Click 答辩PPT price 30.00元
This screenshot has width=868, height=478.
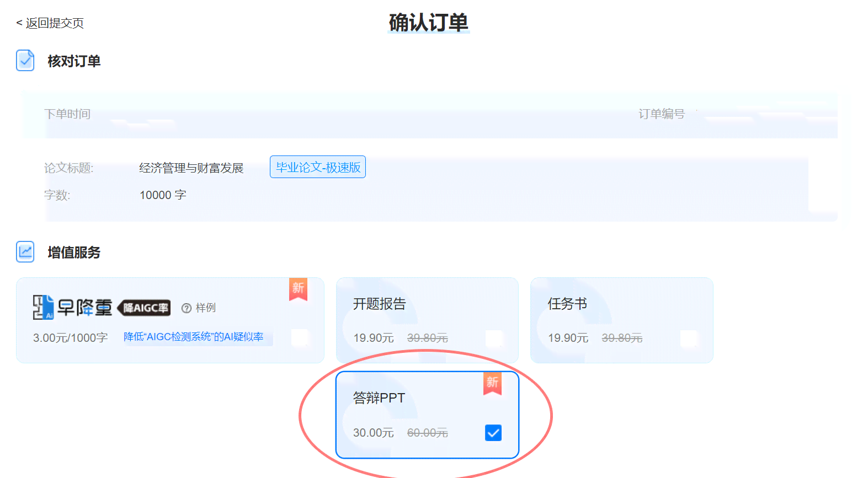coord(374,433)
